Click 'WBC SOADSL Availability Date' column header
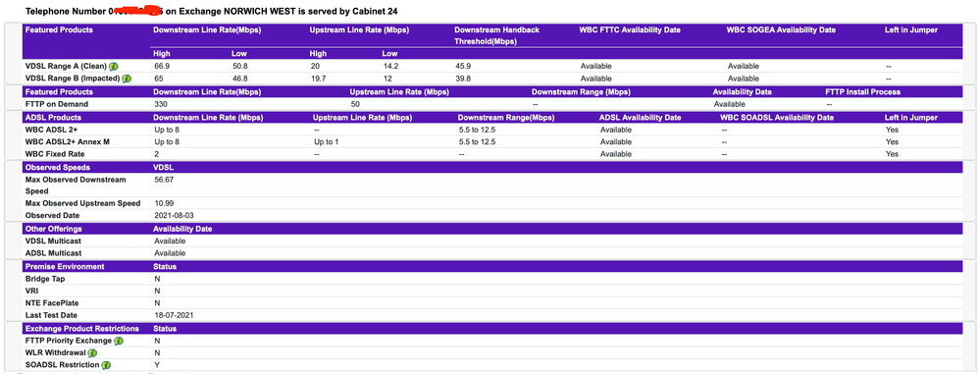The width and height of the screenshot is (980, 374). click(x=777, y=118)
